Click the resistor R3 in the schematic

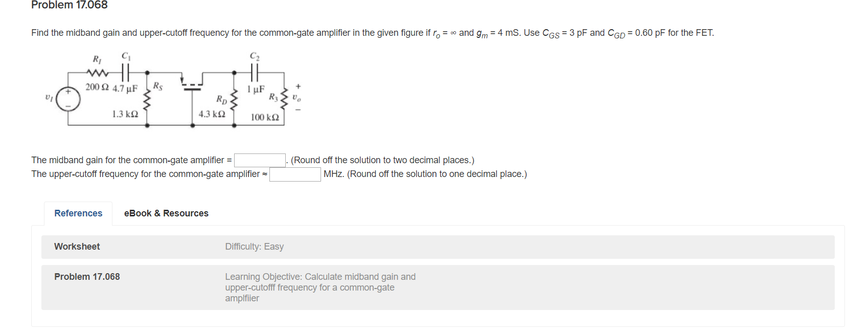click(284, 98)
